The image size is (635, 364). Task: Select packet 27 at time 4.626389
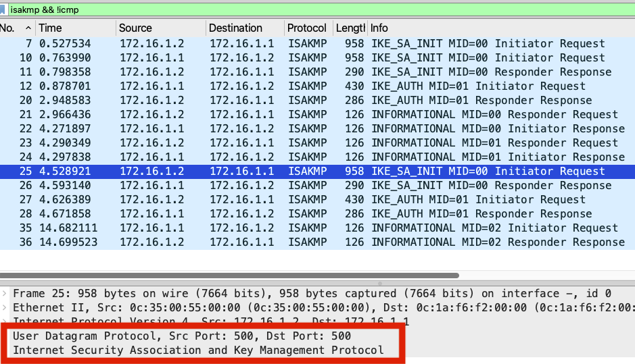[x=318, y=200]
